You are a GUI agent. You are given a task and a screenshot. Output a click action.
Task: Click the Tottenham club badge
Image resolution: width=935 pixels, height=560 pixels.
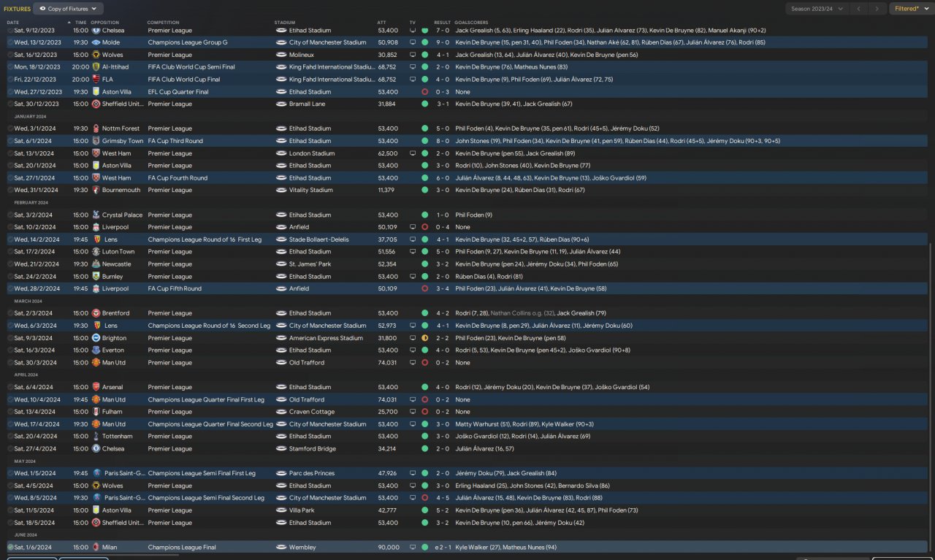coord(96,437)
